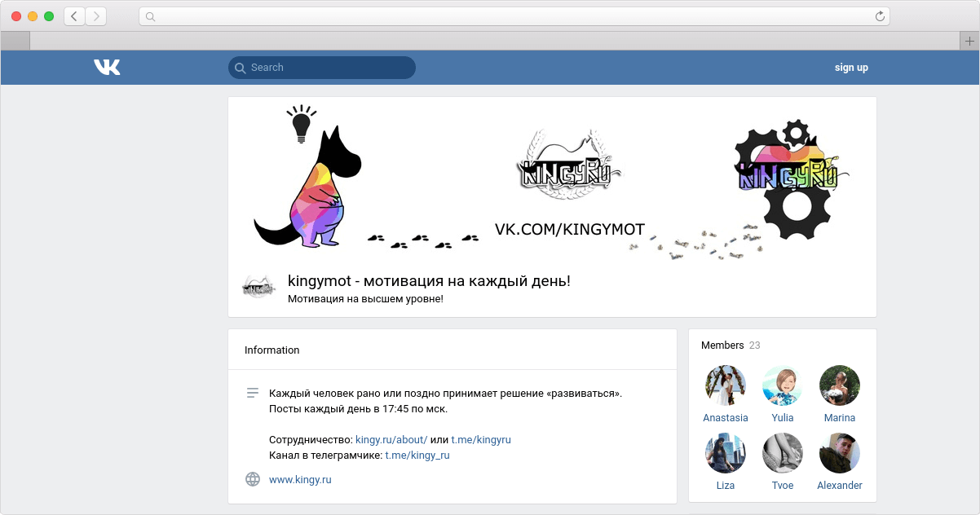Open Yulia's avatar photo

tap(783, 385)
